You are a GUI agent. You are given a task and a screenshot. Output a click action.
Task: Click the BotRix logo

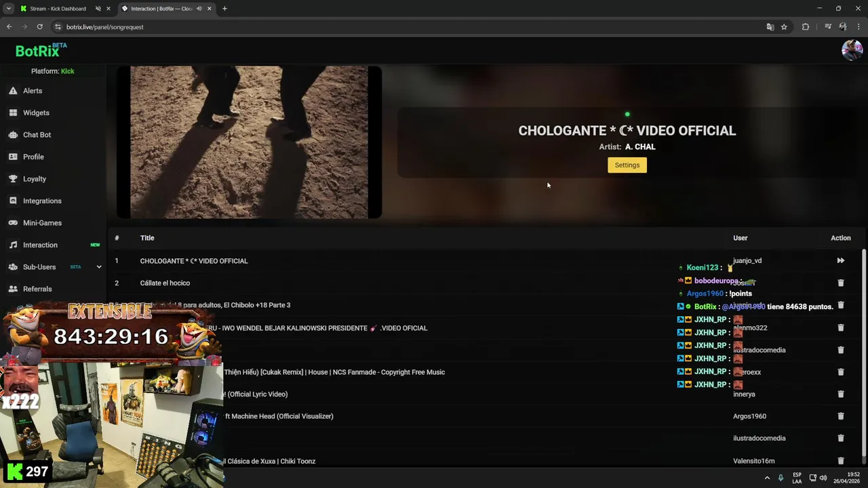click(x=41, y=51)
